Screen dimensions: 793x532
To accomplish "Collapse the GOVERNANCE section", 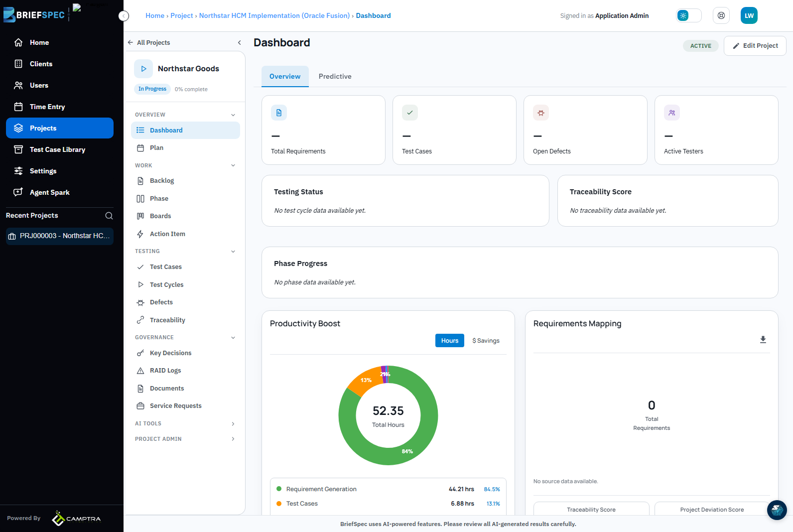I will tap(233, 338).
